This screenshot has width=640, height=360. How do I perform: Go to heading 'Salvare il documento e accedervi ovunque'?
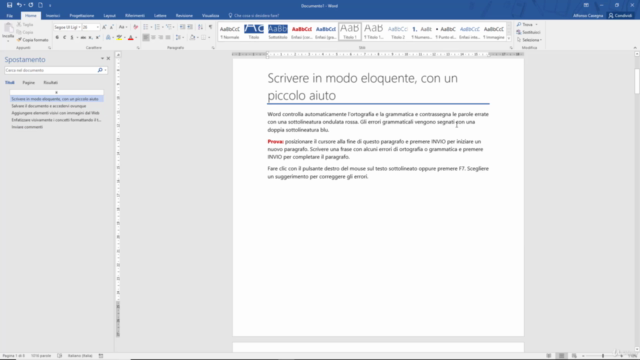[49, 106]
